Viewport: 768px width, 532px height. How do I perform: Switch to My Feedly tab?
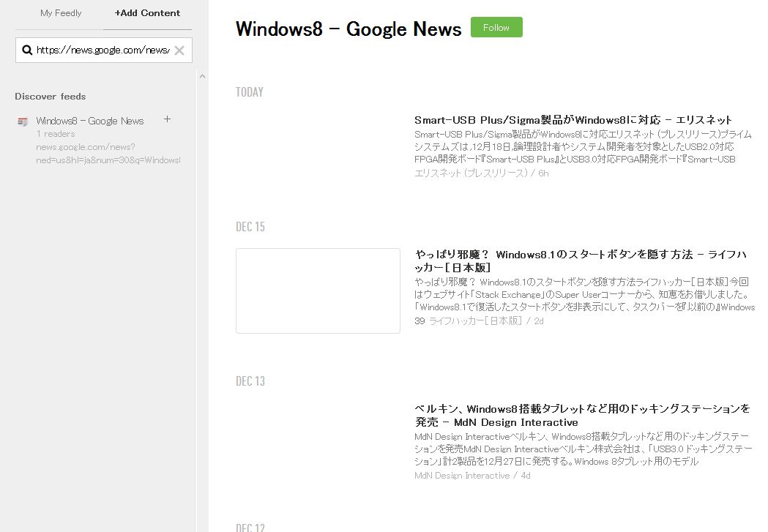point(61,13)
